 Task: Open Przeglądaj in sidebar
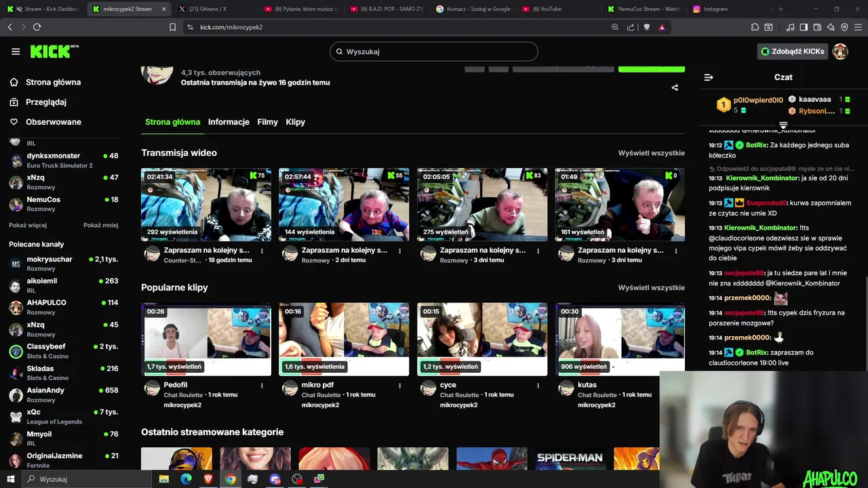point(38,102)
